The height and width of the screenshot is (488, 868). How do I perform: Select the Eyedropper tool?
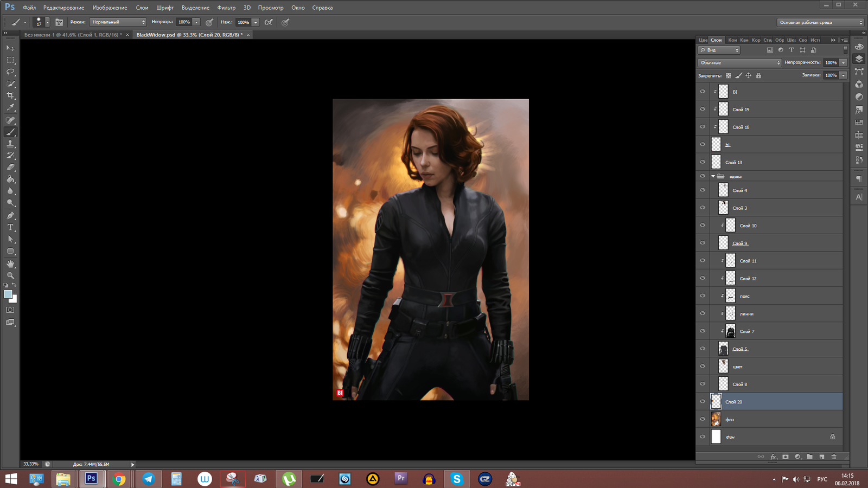10,107
